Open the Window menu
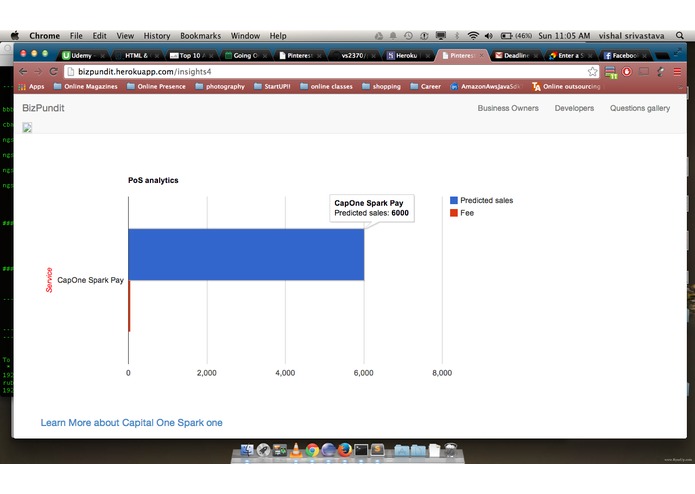The height and width of the screenshot is (494, 695). [x=245, y=36]
